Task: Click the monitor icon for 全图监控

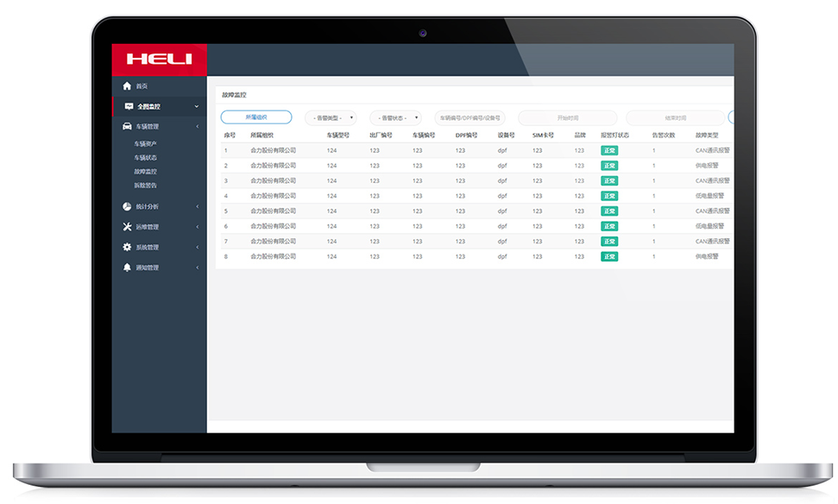Action: click(129, 107)
